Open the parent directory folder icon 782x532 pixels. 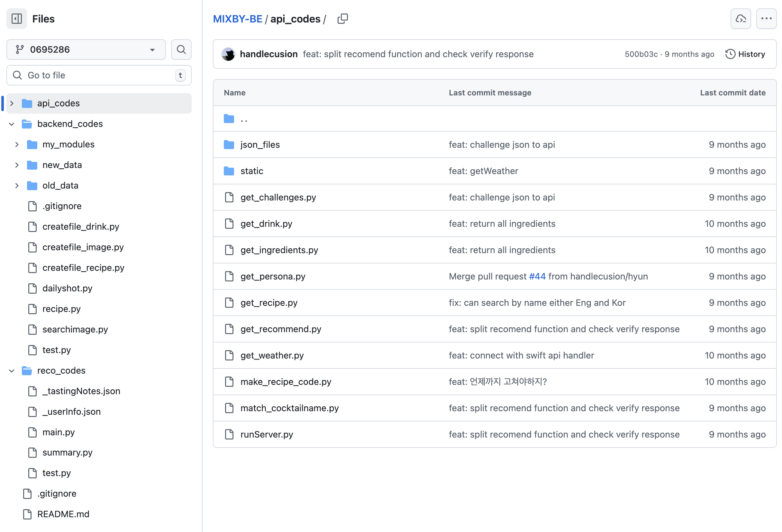pos(229,119)
